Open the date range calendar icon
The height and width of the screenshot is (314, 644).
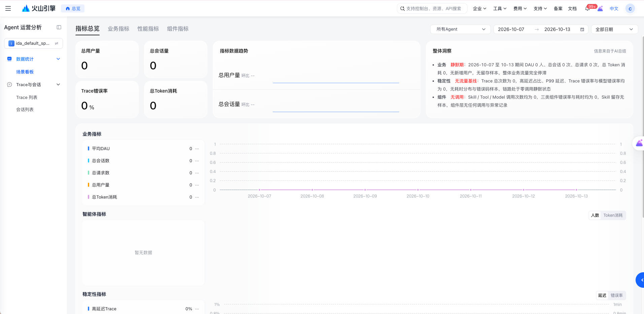coord(582,29)
